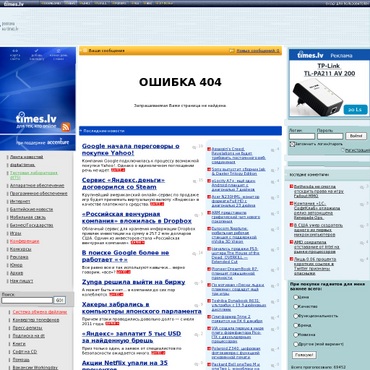This screenshot has height=370, width=370.
Task: Click the red icon beside 'Компания «1С-СофтКлаб»'
Action: point(291,204)
